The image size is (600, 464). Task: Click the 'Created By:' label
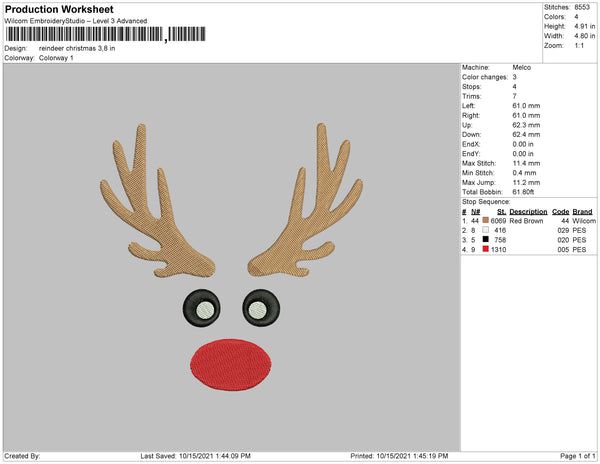22,456
